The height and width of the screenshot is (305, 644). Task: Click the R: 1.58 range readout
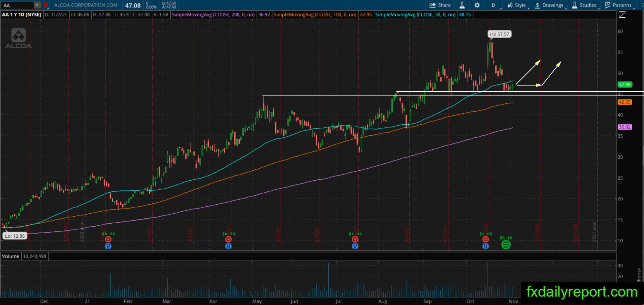pyautogui.click(x=161, y=15)
